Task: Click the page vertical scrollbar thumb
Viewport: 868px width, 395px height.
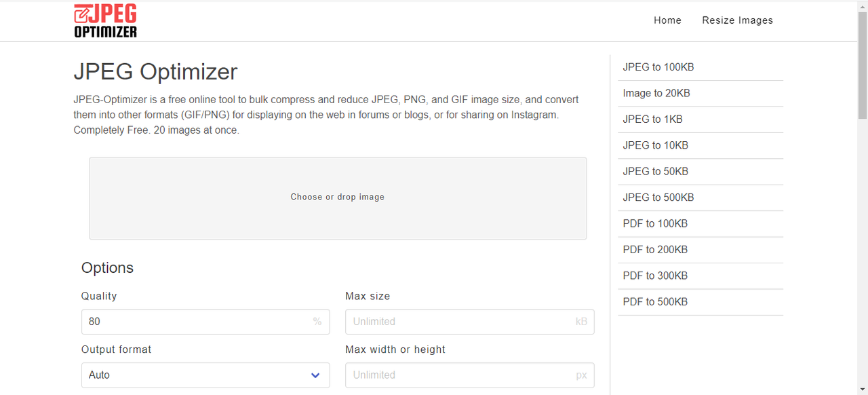Action: (863, 64)
